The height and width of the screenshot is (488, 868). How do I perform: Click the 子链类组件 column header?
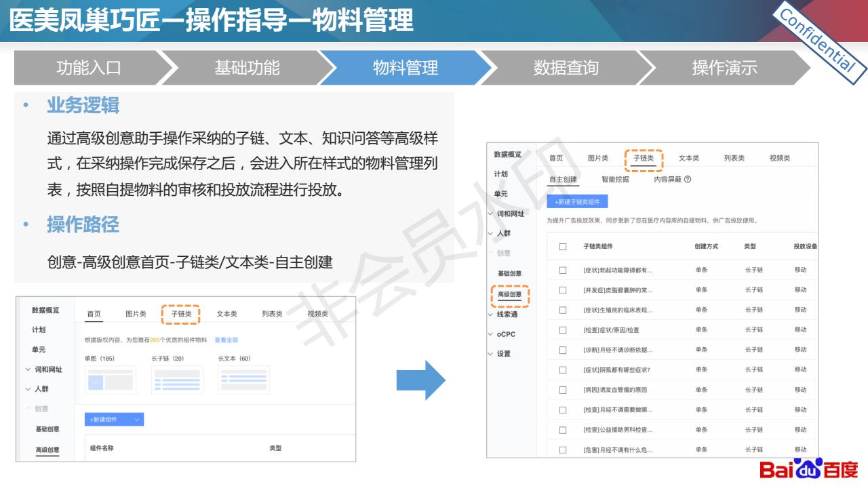pos(598,247)
